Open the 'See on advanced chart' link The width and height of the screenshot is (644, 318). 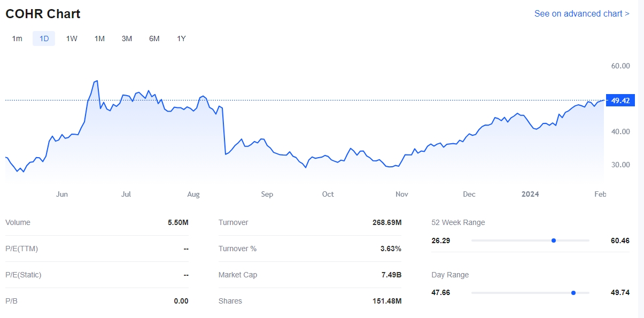pos(581,13)
